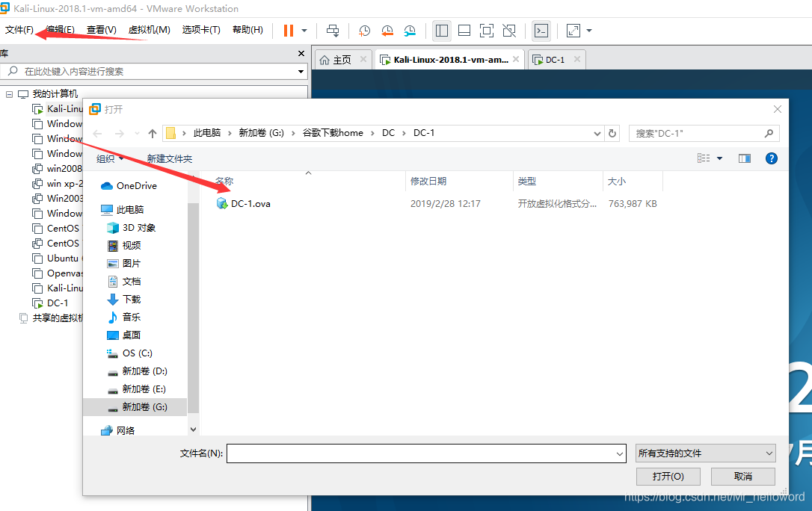Toggle the library sidebar view icon
Screen dimensions: 812x511
pos(442,31)
